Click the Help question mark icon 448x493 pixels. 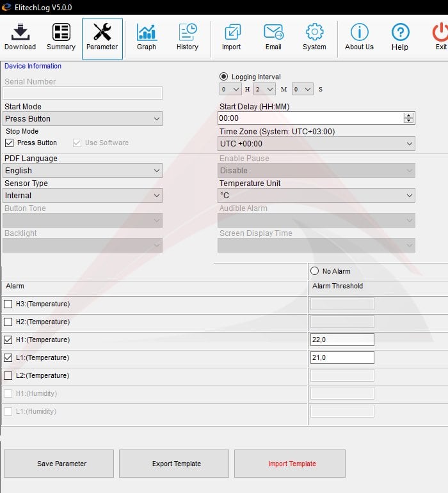coord(400,33)
